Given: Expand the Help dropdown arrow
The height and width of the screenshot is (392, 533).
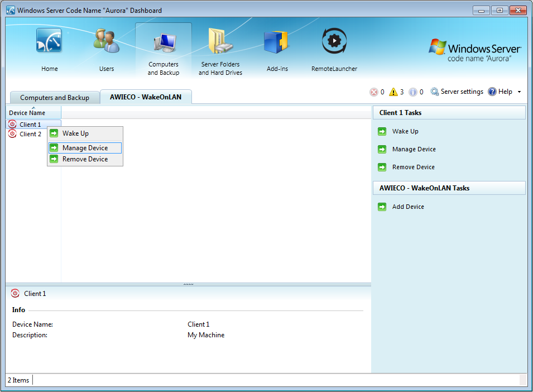Looking at the screenshot, I should pos(519,92).
